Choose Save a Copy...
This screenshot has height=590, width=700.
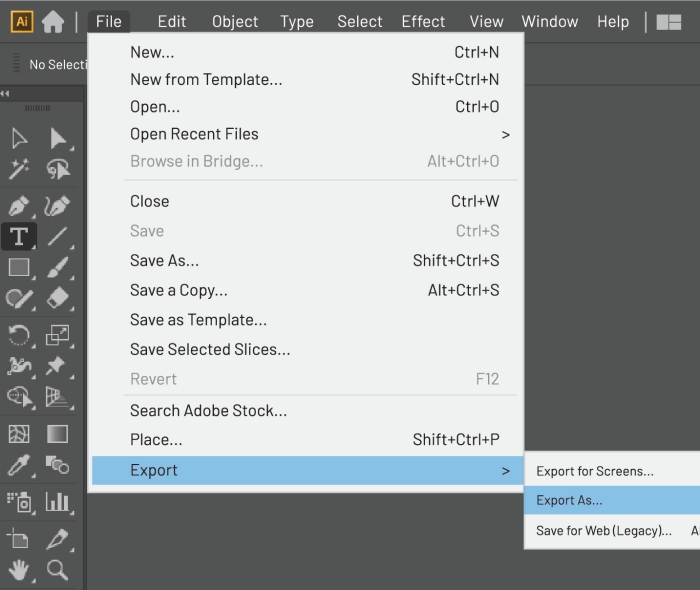[306, 290]
